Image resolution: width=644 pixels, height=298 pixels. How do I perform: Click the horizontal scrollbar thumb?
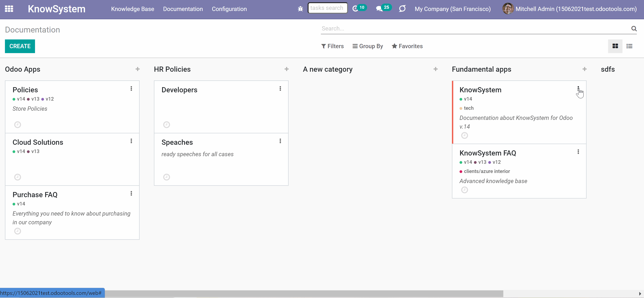click(x=304, y=294)
